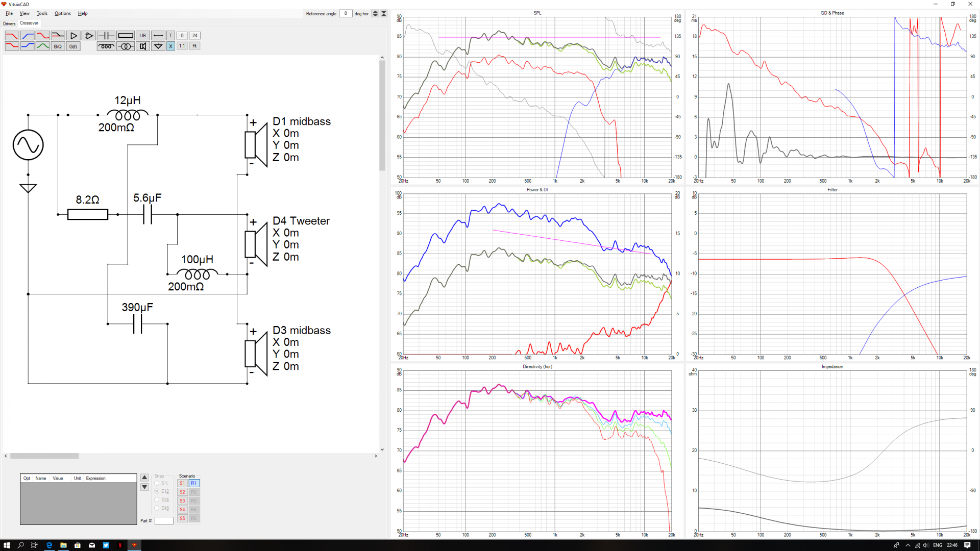Toggle the highlighted X toolbar button
Screen dimensions: 980x551
click(170, 46)
